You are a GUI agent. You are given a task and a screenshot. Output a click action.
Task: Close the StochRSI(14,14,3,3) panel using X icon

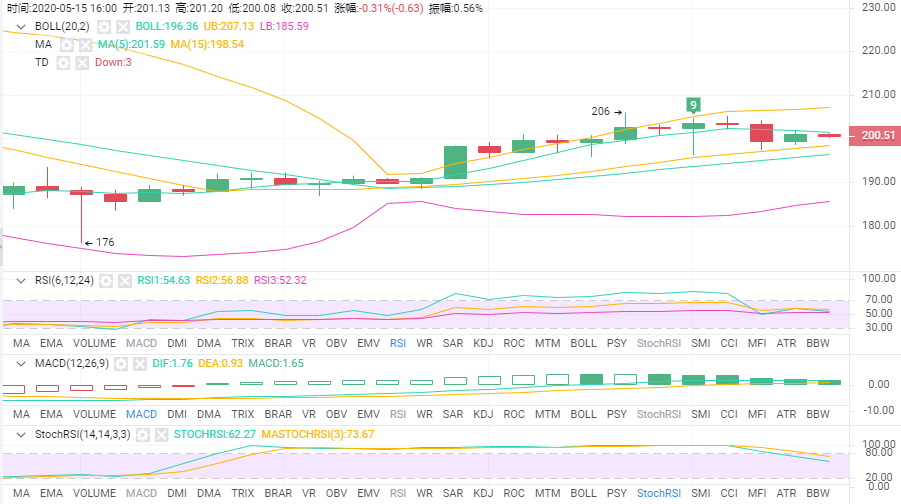(161, 435)
